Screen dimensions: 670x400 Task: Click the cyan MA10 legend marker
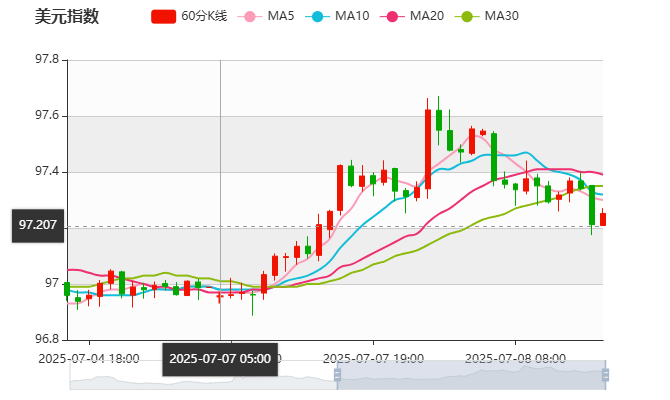pyautogui.click(x=318, y=17)
